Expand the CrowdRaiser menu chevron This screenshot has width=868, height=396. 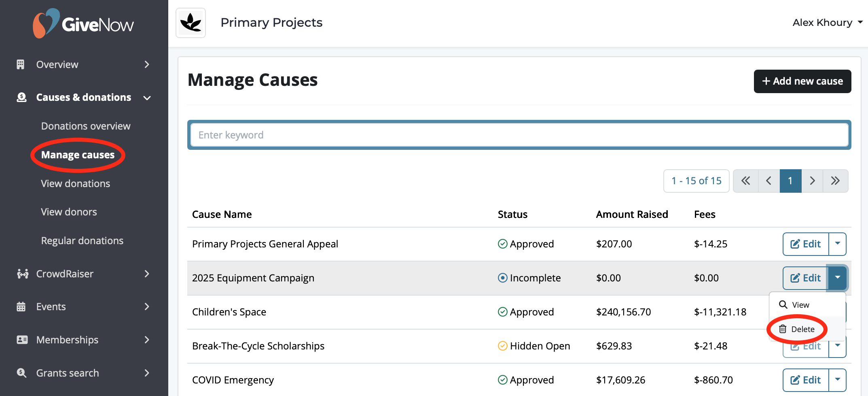click(147, 274)
